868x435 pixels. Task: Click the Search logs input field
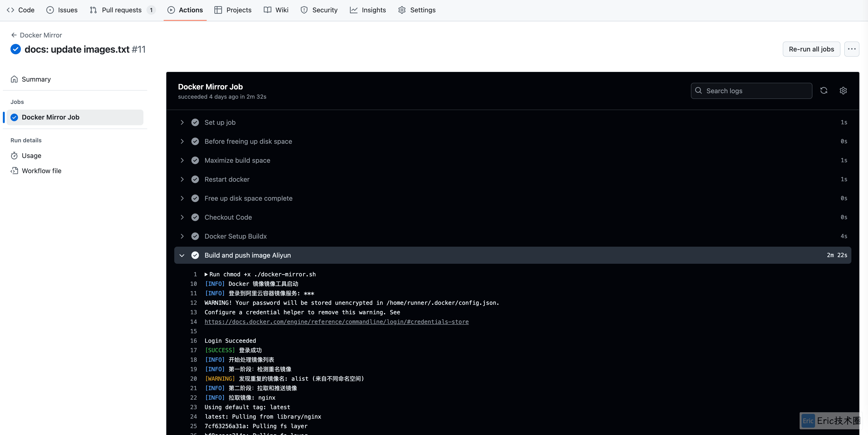point(751,91)
